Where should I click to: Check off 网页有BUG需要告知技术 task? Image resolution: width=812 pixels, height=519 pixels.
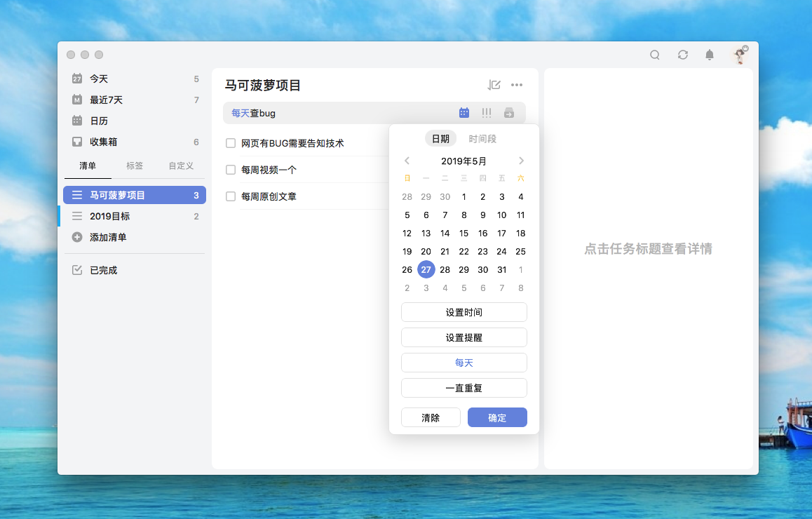pyautogui.click(x=231, y=143)
